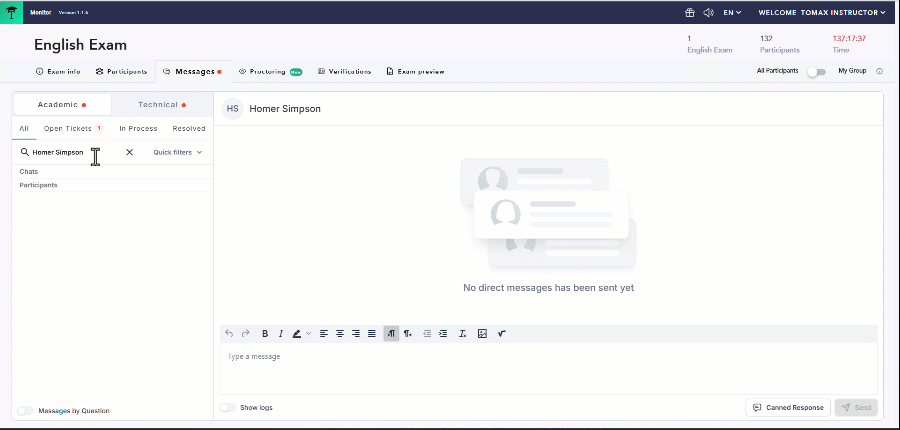
Task: Toggle italic formatting in the editor
Action: 281,334
